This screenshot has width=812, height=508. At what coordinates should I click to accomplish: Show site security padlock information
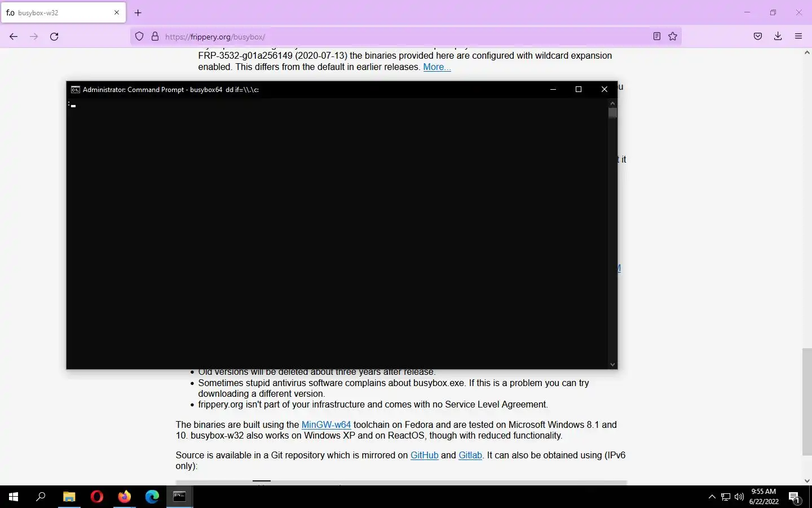tap(155, 37)
